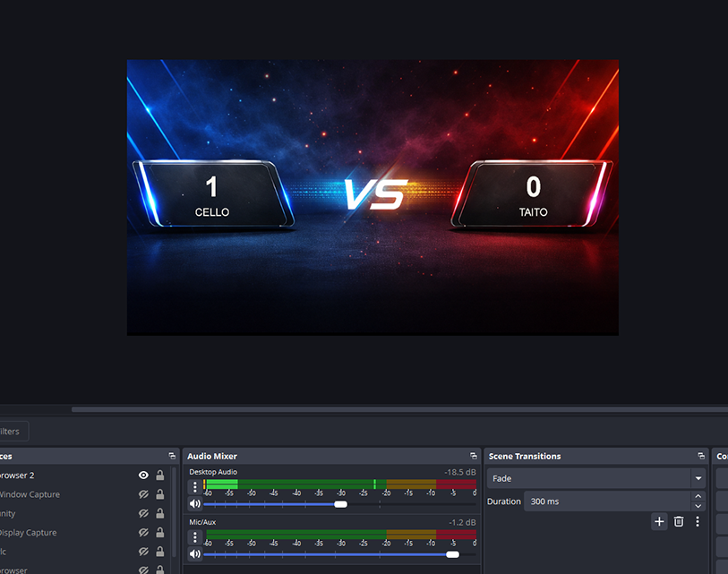
Task: Open Scene Transitions properties via three-dot icon
Action: (698, 521)
